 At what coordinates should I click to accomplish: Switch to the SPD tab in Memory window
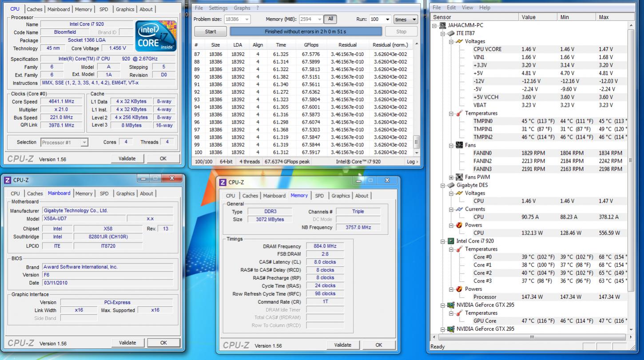(319, 196)
